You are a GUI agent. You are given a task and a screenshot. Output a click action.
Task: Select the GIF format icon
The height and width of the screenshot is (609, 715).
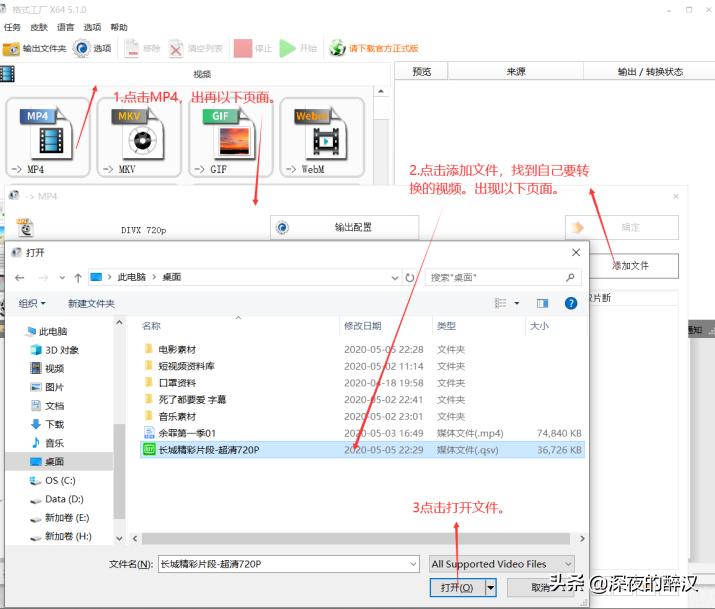coord(231,137)
